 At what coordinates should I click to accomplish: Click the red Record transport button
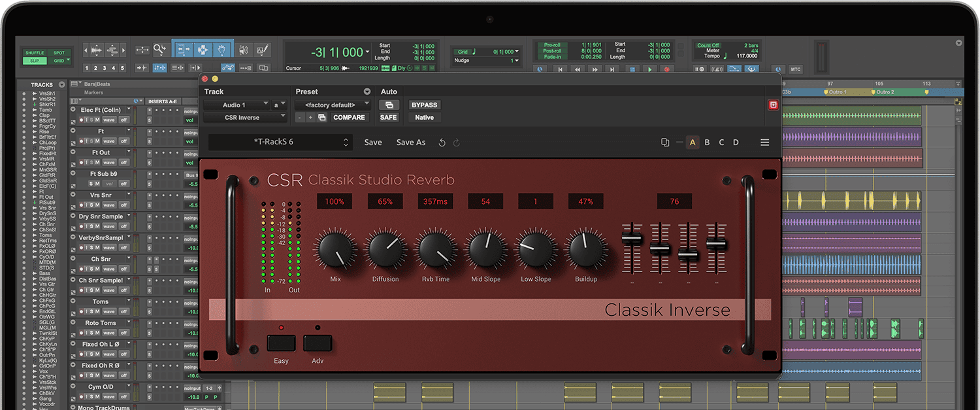[x=667, y=69]
